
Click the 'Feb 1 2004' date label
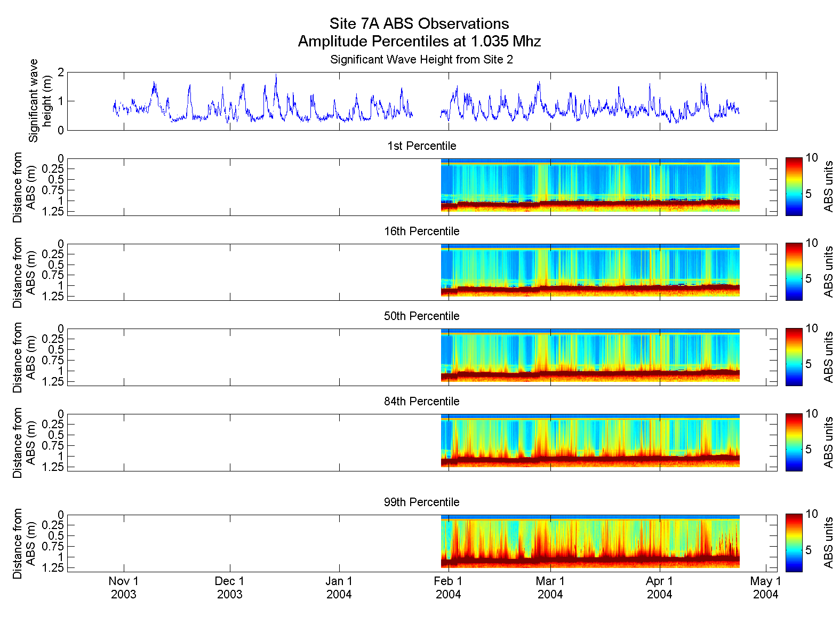(x=448, y=588)
